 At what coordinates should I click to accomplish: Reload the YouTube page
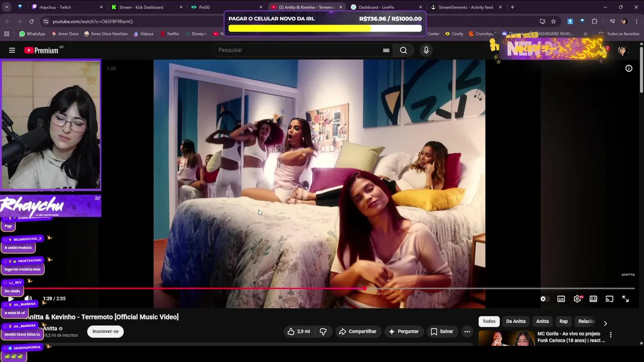coord(31,21)
